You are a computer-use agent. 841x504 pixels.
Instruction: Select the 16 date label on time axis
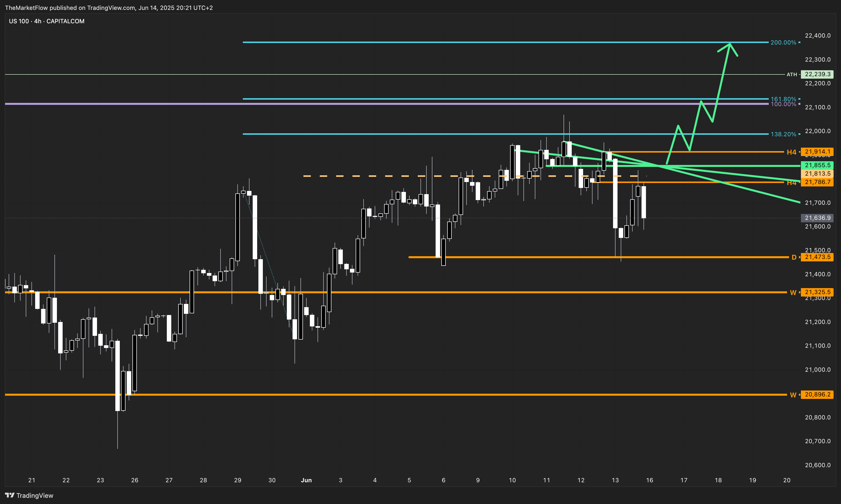(649, 480)
